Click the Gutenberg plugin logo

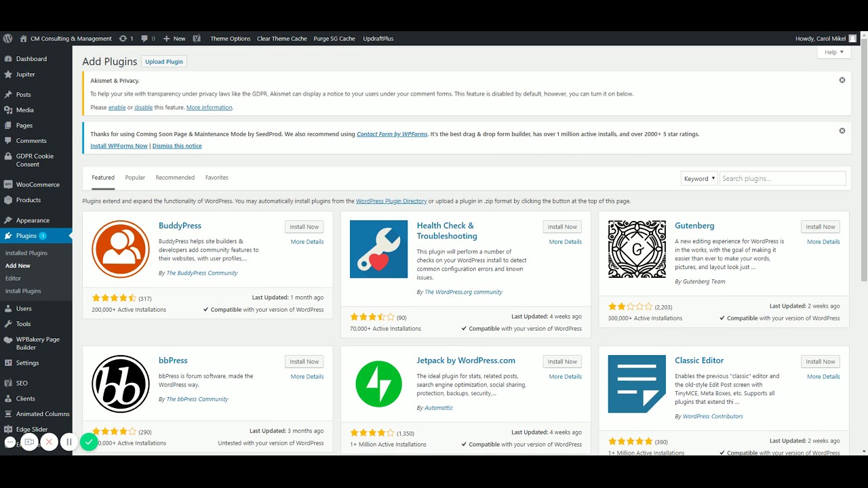click(637, 249)
